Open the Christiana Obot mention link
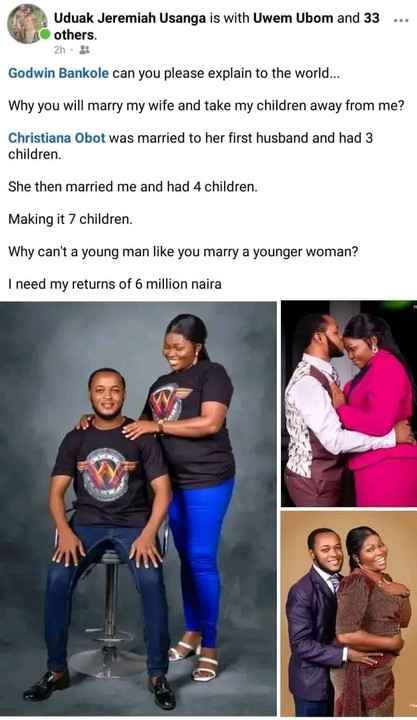 pyautogui.click(x=56, y=138)
